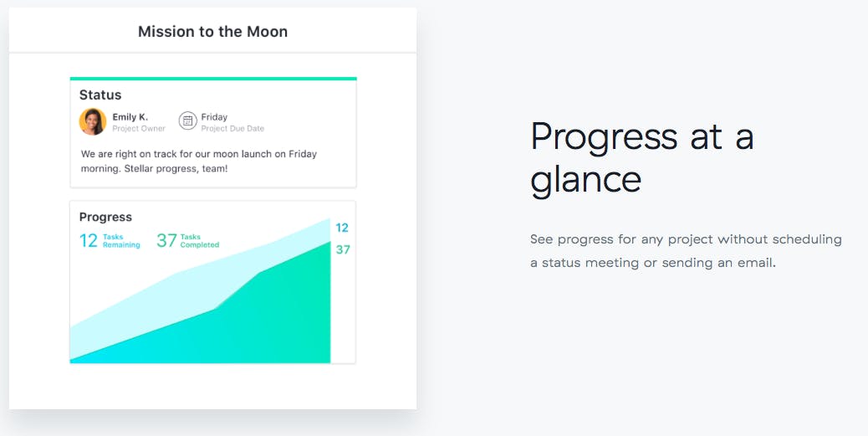
Task: Click the 'Status' card heading
Action: click(100, 95)
